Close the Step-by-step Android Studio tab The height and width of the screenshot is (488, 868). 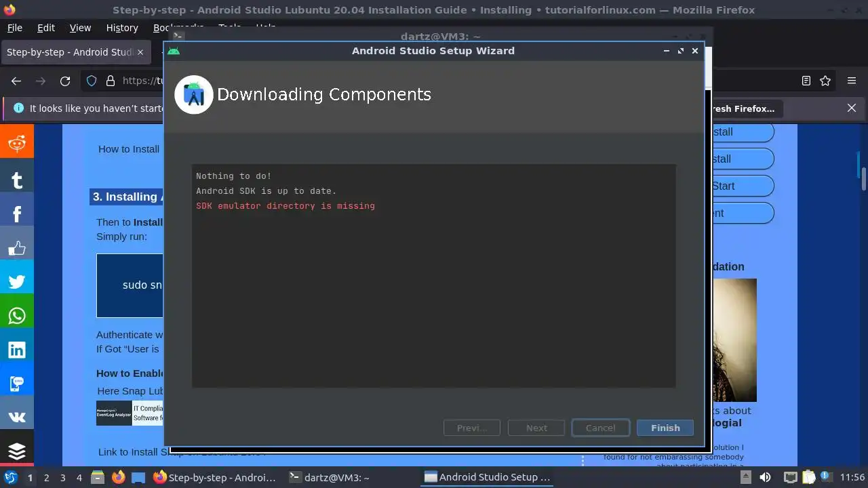click(140, 52)
